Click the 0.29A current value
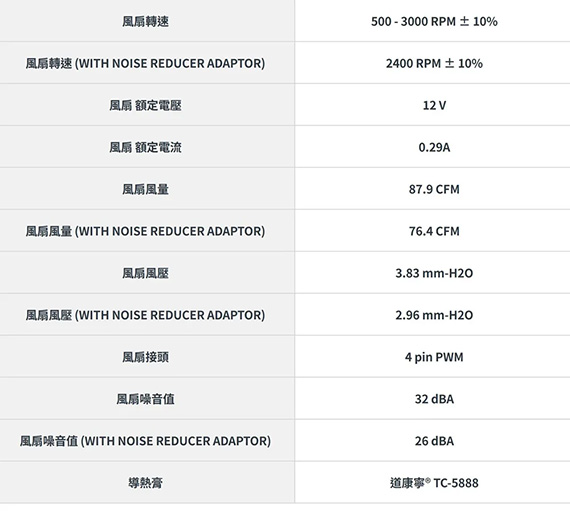This screenshot has height=519, width=570. point(434,147)
